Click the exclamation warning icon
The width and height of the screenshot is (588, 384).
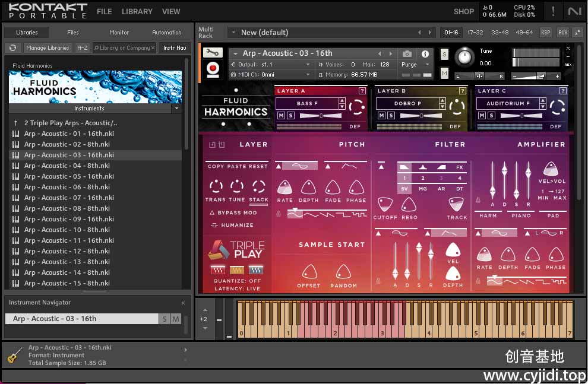tap(553, 11)
